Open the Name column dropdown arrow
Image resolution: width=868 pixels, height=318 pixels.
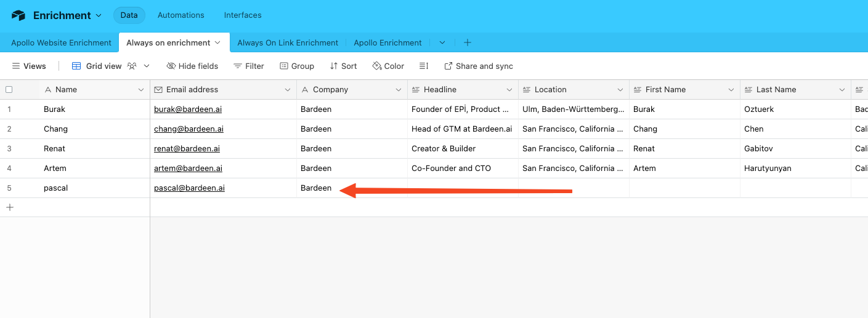[x=140, y=90]
